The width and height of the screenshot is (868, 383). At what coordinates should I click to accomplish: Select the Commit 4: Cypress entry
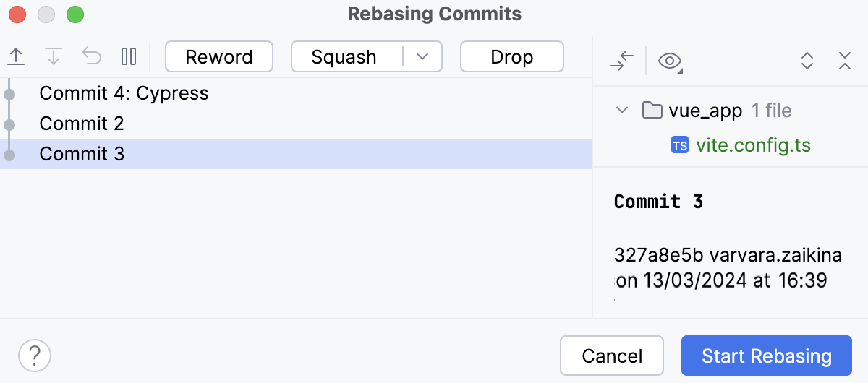(x=124, y=93)
